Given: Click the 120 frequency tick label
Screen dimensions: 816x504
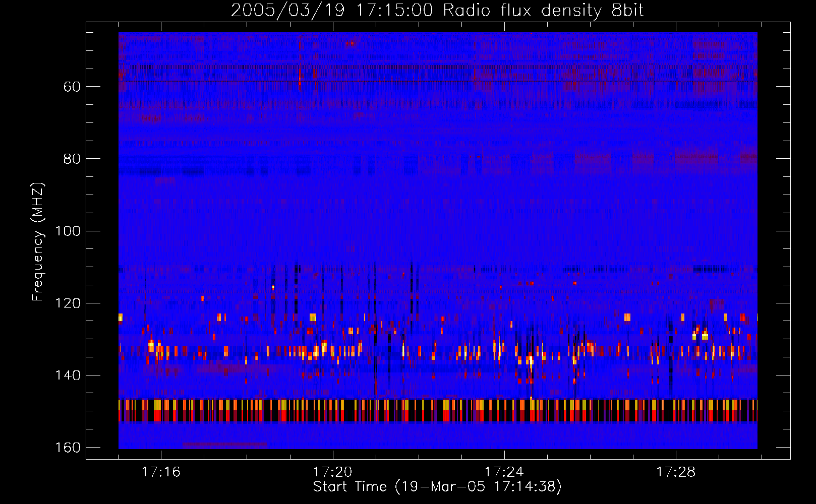Looking at the screenshot, I should [68, 303].
